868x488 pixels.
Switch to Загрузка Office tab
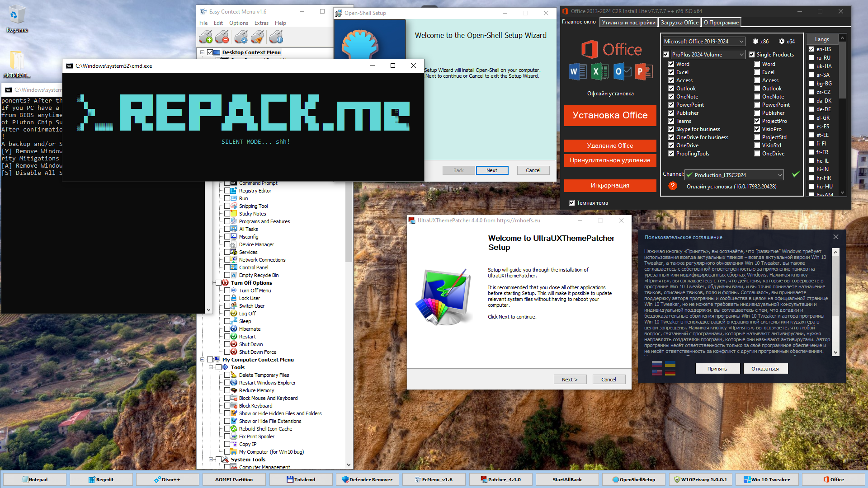[679, 22]
